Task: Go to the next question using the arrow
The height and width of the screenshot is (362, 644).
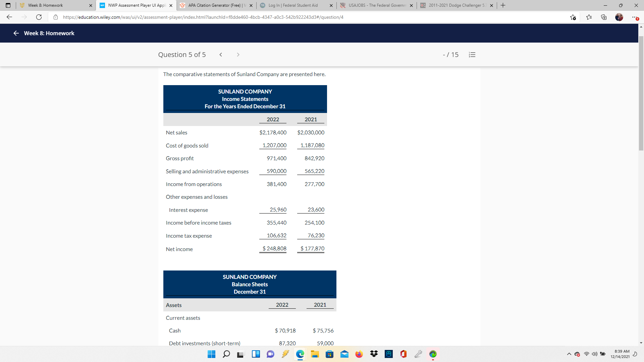Action: [238, 54]
